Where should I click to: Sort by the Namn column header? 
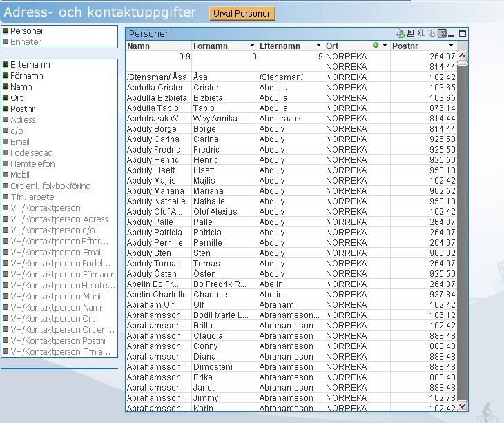tap(139, 46)
